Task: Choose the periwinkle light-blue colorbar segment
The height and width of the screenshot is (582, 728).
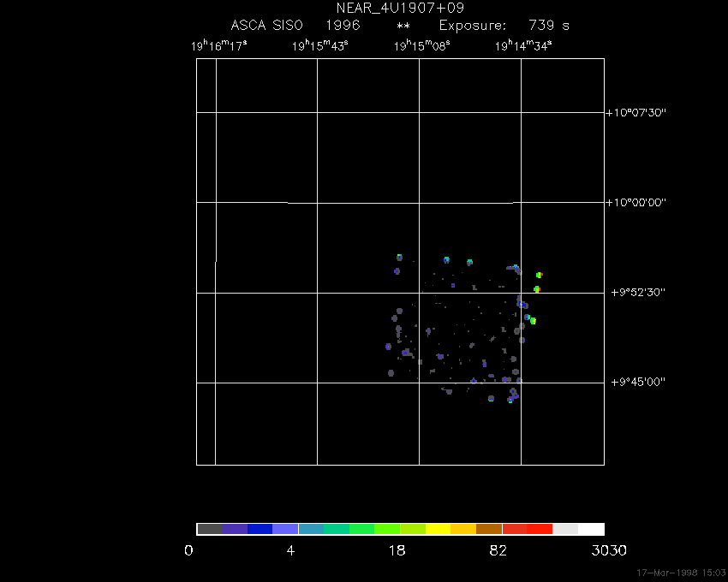Action: point(285,529)
